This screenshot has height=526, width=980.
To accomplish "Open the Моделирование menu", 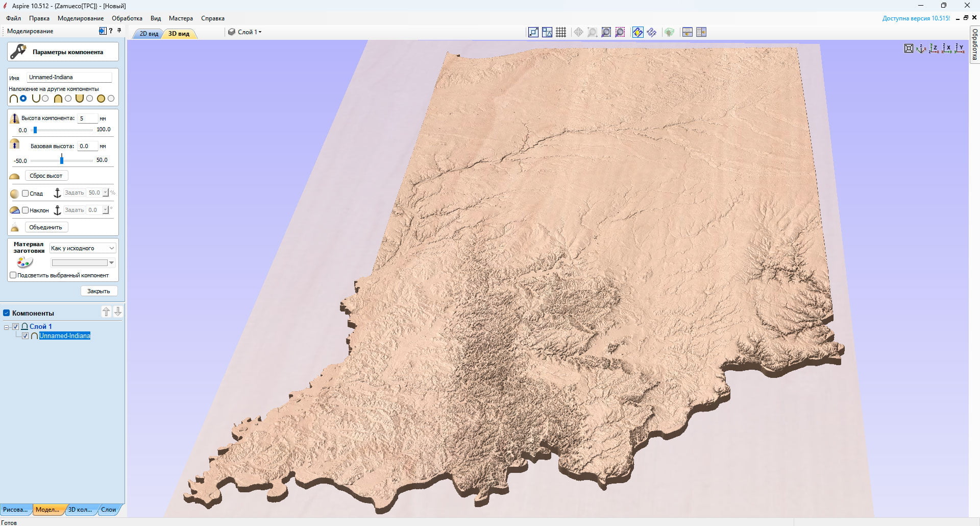I will click(x=81, y=18).
